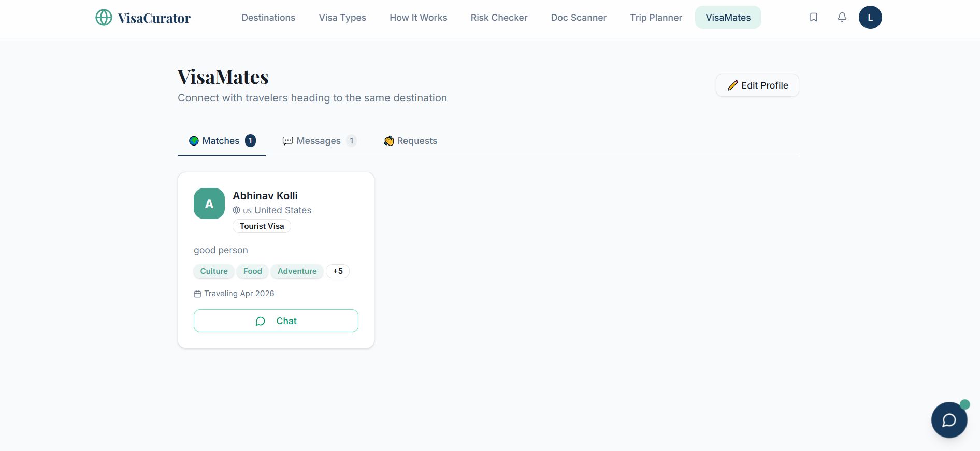Click the Culture interest tag
The image size is (980, 451).
[x=214, y=271]
